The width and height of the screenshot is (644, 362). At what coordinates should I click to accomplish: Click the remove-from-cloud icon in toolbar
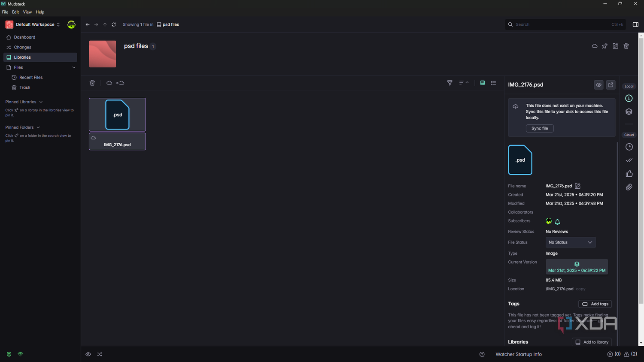point(120,83)
